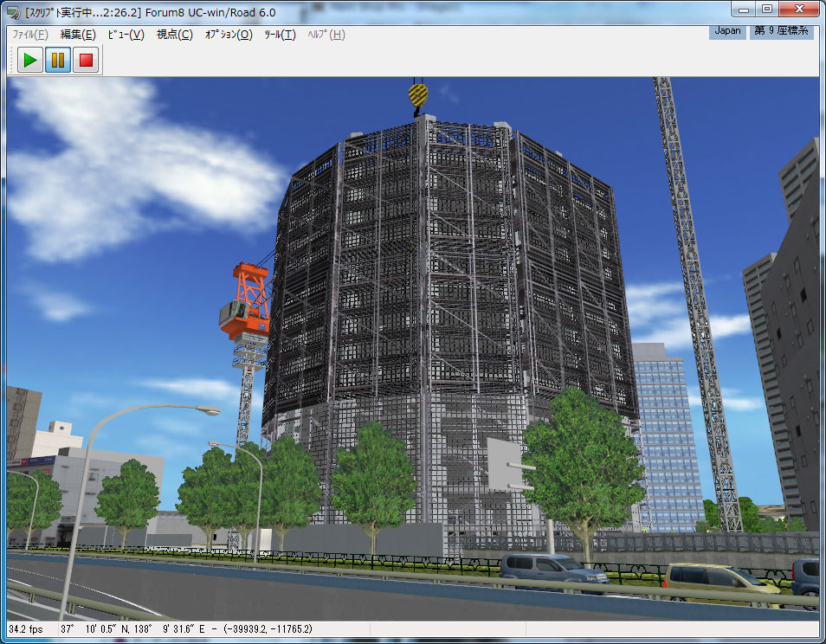Start script playback with green play button
The width and height of the screenshot is (826, 644).
[30, 60]
